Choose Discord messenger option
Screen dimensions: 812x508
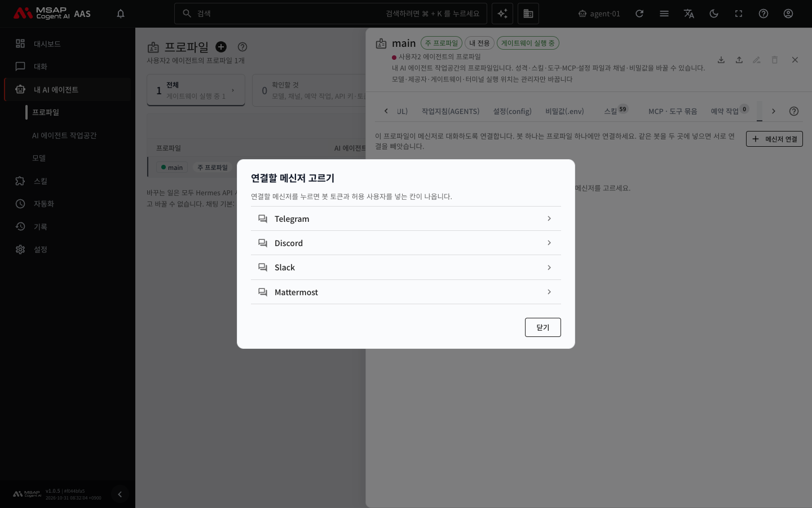click(x=406, y=243)
